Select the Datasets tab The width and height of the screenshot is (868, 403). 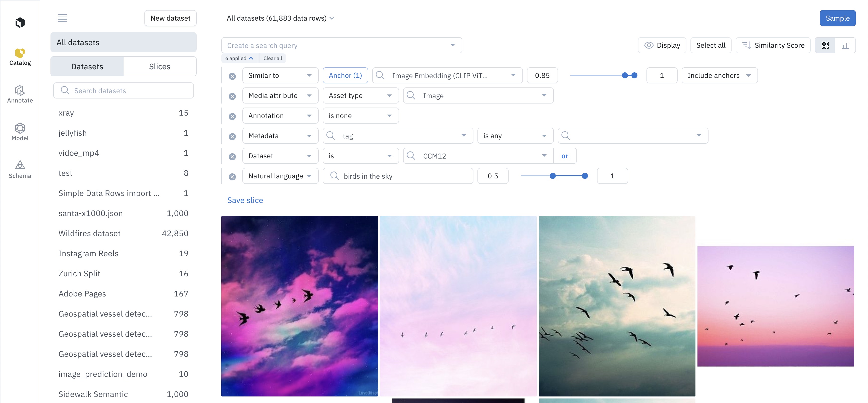click(87, 67)
